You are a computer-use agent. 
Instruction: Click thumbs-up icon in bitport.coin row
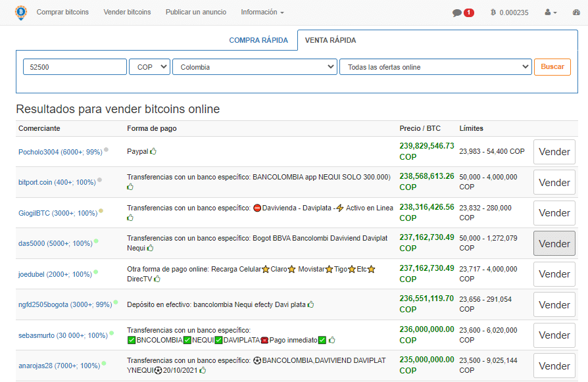pyautogui.click(x=130, y=187)
